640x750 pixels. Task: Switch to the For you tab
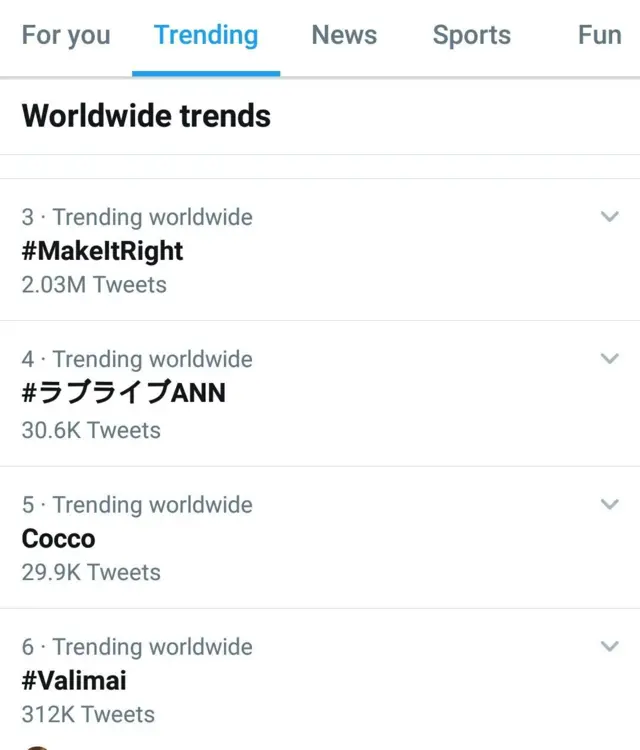(x=66, y=35)
